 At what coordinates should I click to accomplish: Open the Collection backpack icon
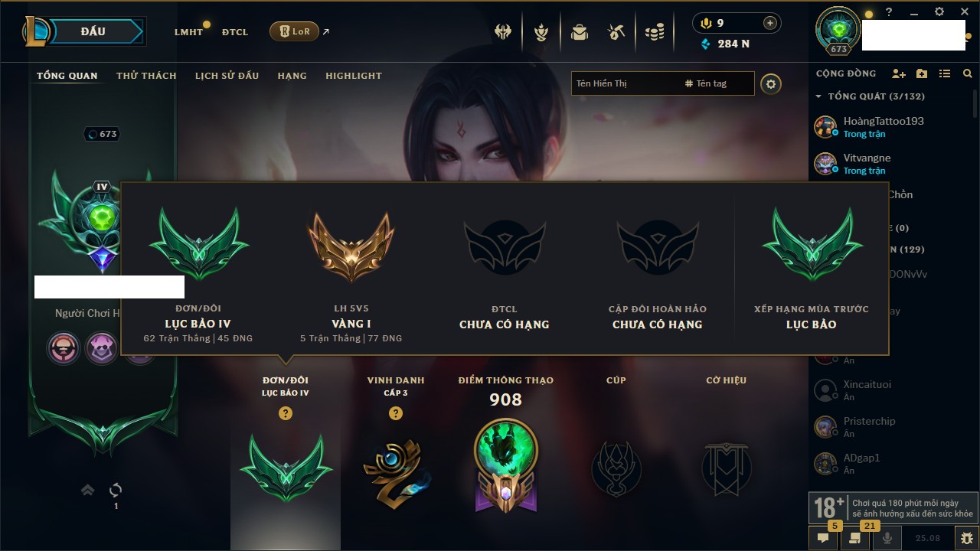[x=580, y=32]
